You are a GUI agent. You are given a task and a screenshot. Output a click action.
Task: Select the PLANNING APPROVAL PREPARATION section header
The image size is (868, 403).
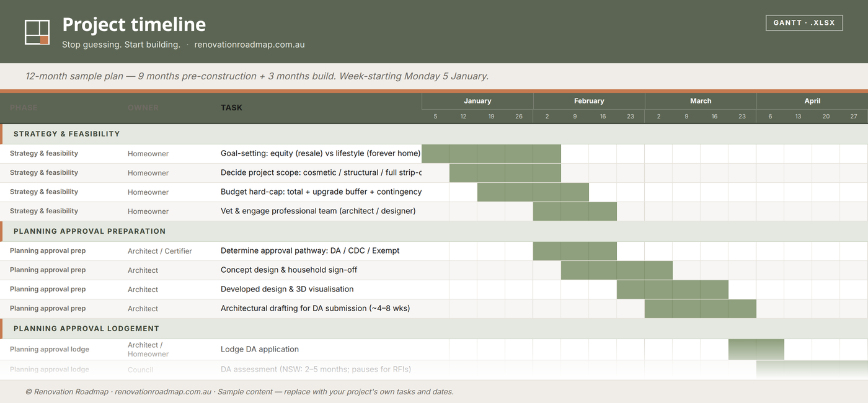(x=434, y=231)
